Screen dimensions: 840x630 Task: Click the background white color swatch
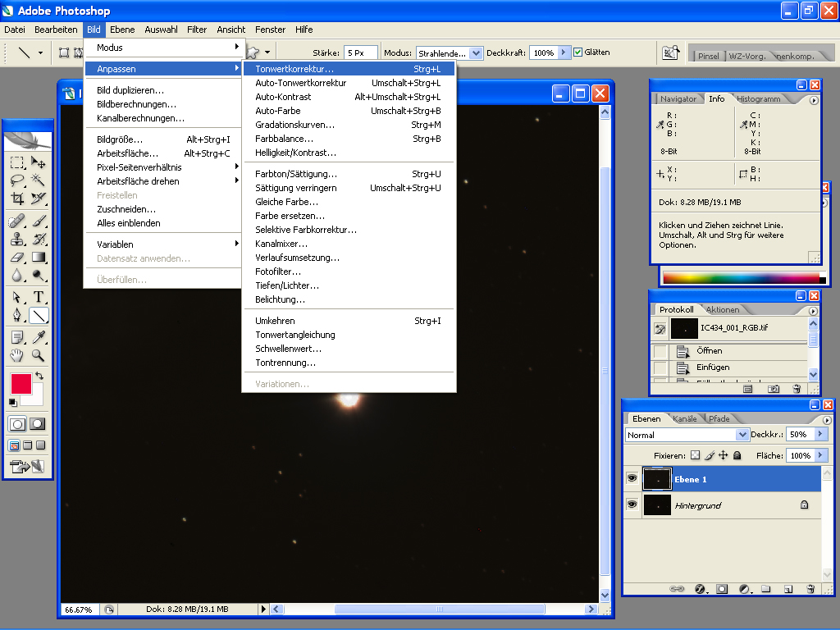[36, 399]
